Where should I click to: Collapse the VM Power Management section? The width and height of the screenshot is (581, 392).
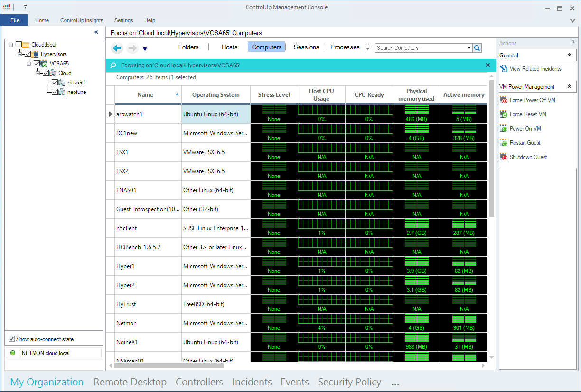pos(569,87)
